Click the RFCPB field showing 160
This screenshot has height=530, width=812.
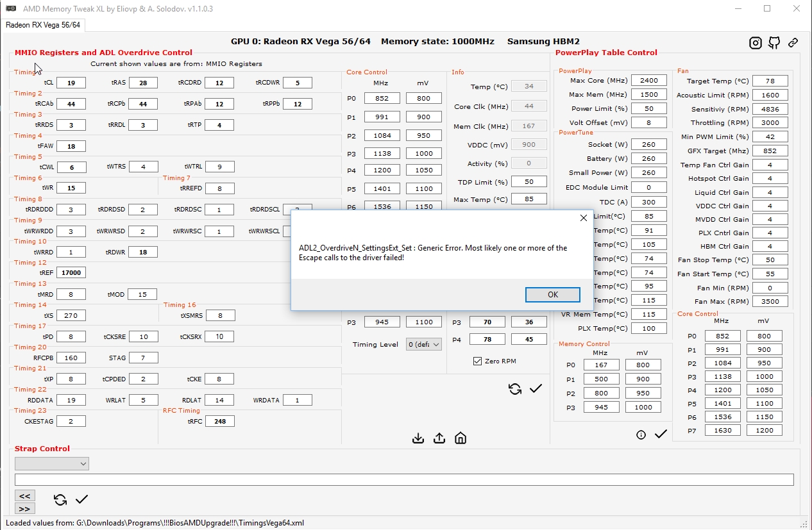coord(71,358)
